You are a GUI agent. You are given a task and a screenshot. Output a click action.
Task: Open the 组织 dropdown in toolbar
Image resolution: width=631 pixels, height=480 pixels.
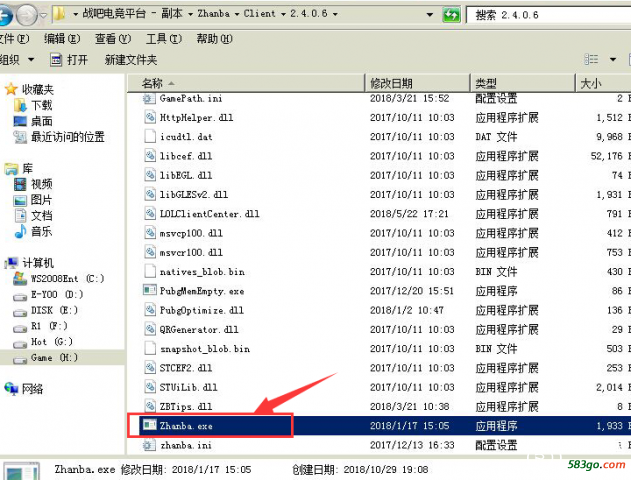(16, 60)
